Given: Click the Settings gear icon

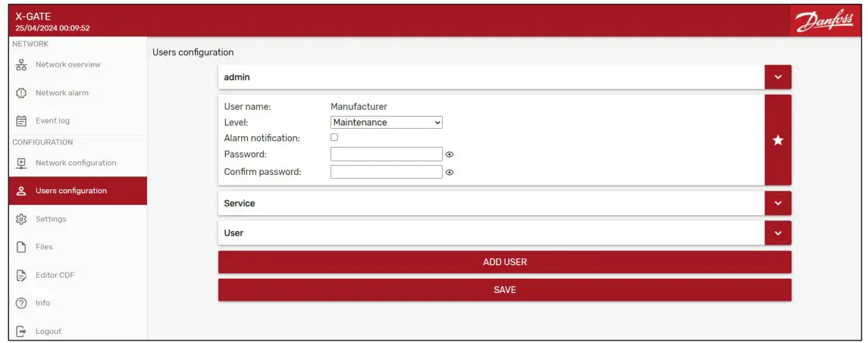Looking at the screenshot, I should coord(21,219).
